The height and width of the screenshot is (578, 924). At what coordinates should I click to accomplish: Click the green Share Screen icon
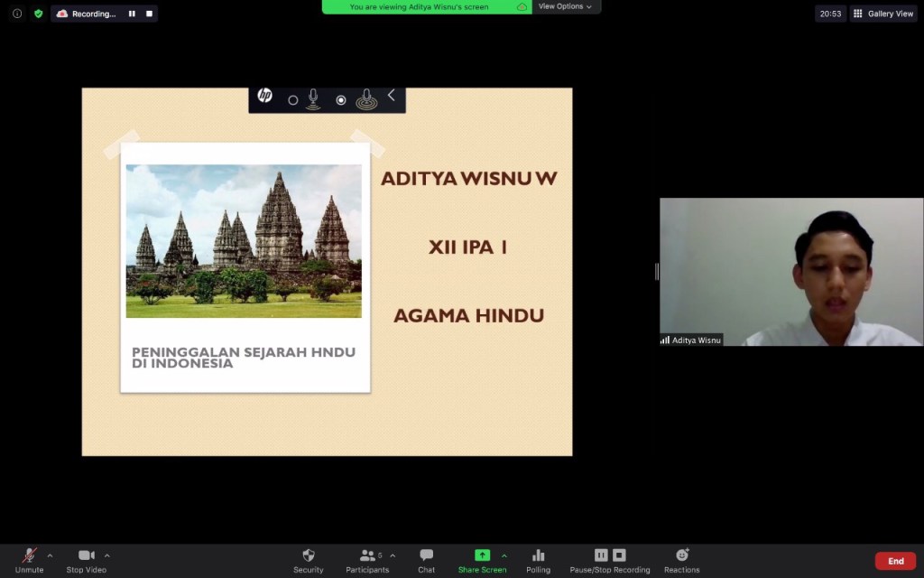click(x=482, y=555)
